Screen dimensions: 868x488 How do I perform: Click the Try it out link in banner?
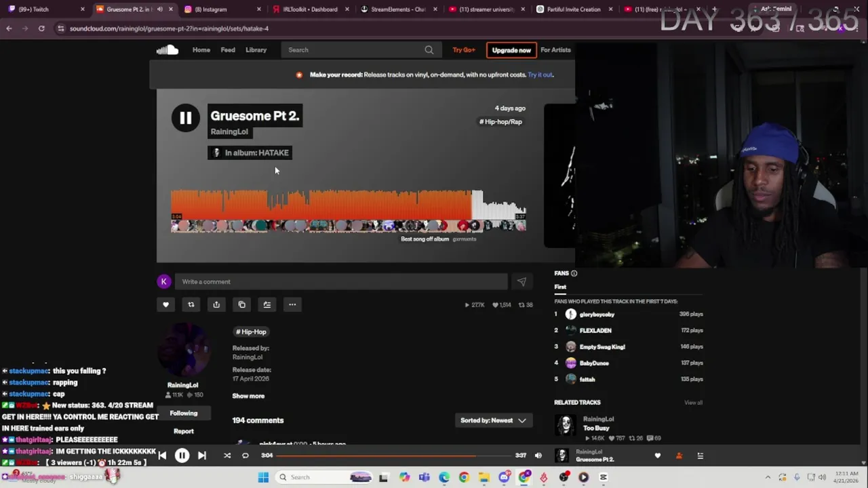(x=540, y=75)
